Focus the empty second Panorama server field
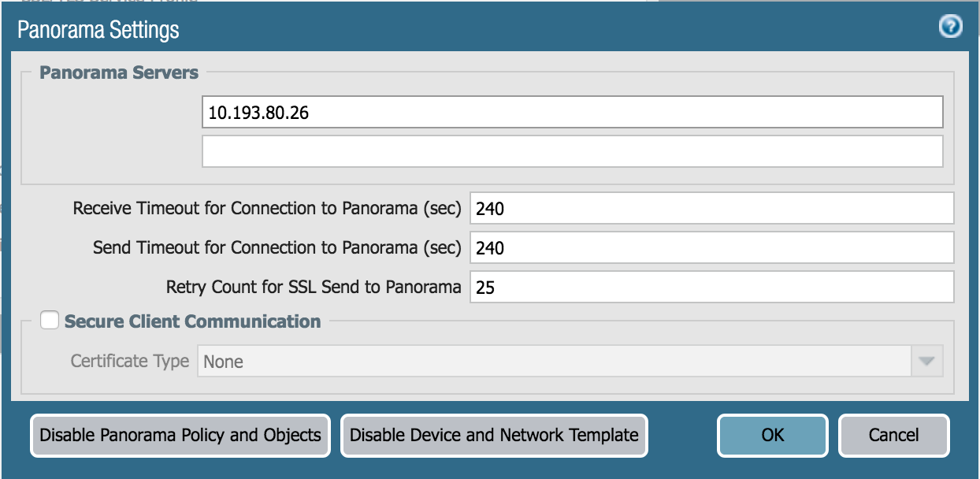Viewport: 980px width, 479px height. tap(572, 151)
